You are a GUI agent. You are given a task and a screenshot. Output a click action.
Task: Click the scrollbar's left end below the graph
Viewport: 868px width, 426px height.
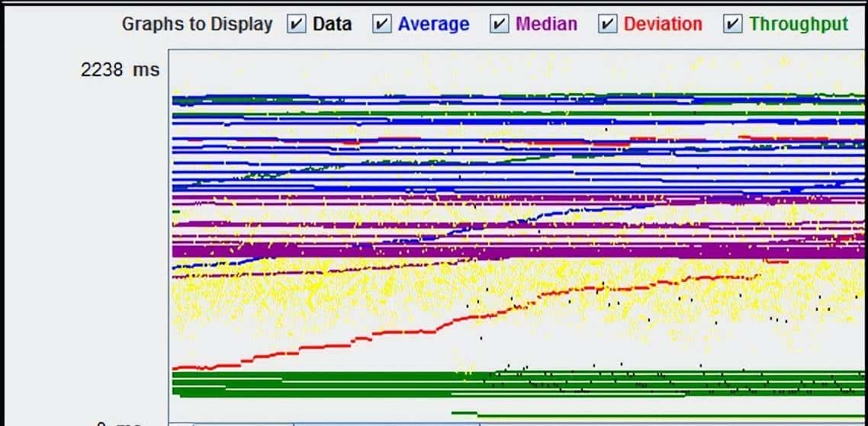coord(180,423)
